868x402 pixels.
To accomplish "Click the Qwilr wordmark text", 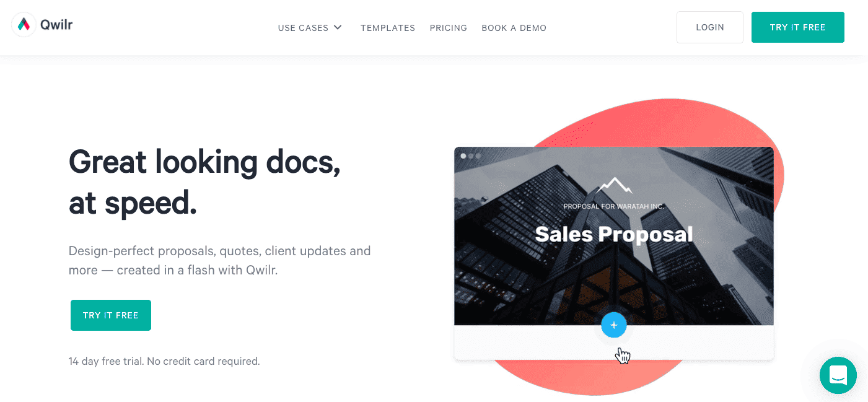I will (x=56, y=25).
